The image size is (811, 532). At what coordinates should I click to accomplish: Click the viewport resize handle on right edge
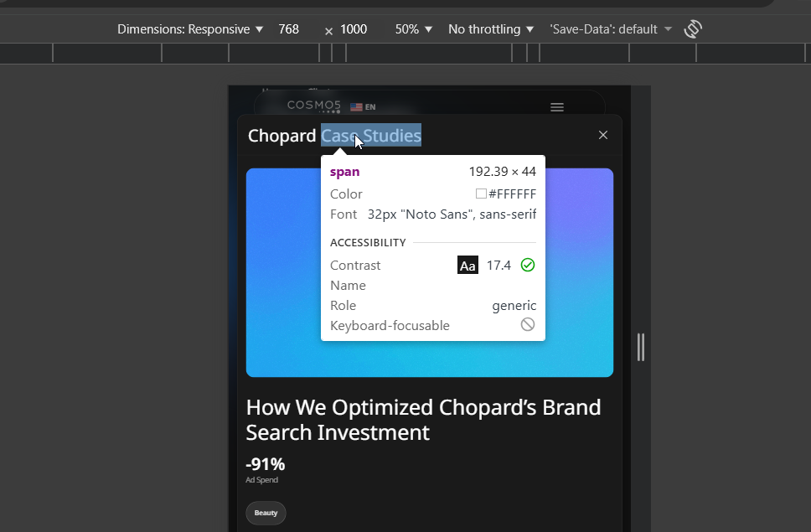641,347
